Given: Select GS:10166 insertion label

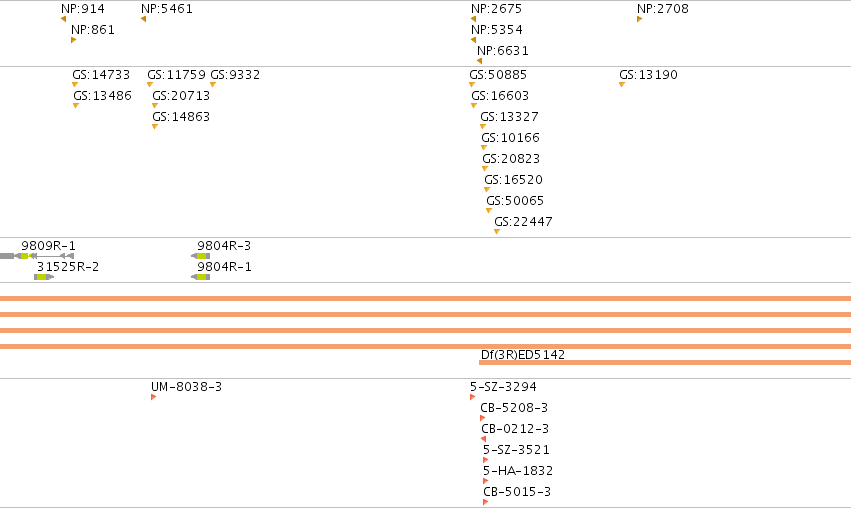Looking at the screenshot, I should coord(511,138).
